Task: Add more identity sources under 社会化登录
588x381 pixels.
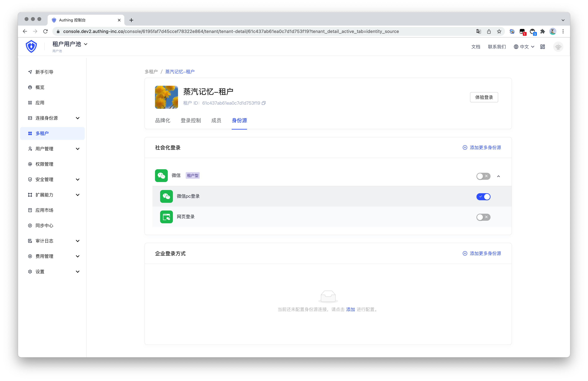Action: [482, 147]
